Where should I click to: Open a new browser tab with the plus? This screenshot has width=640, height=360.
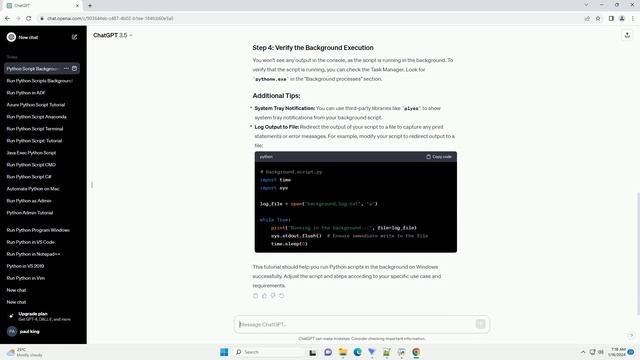[x=90, y=6]
